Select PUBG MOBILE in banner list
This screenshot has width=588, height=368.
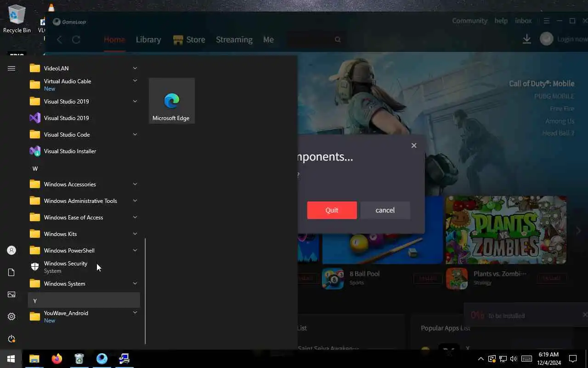click(x=554, y=96)
